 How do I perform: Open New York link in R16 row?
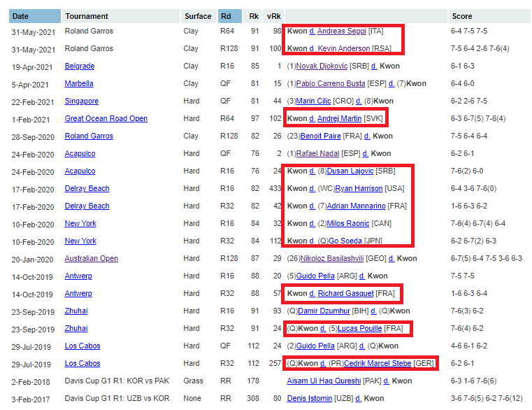click(81, 223)
